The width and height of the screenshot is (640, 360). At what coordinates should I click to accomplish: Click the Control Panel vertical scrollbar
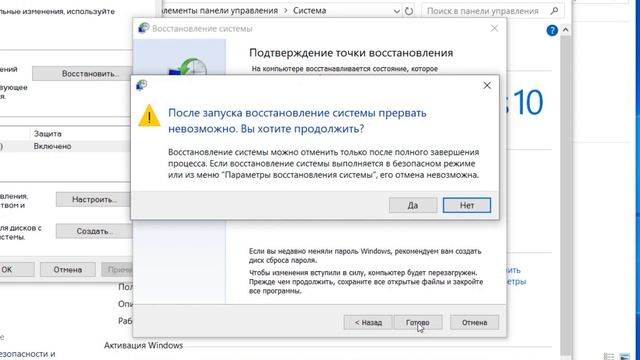point(565,195)
